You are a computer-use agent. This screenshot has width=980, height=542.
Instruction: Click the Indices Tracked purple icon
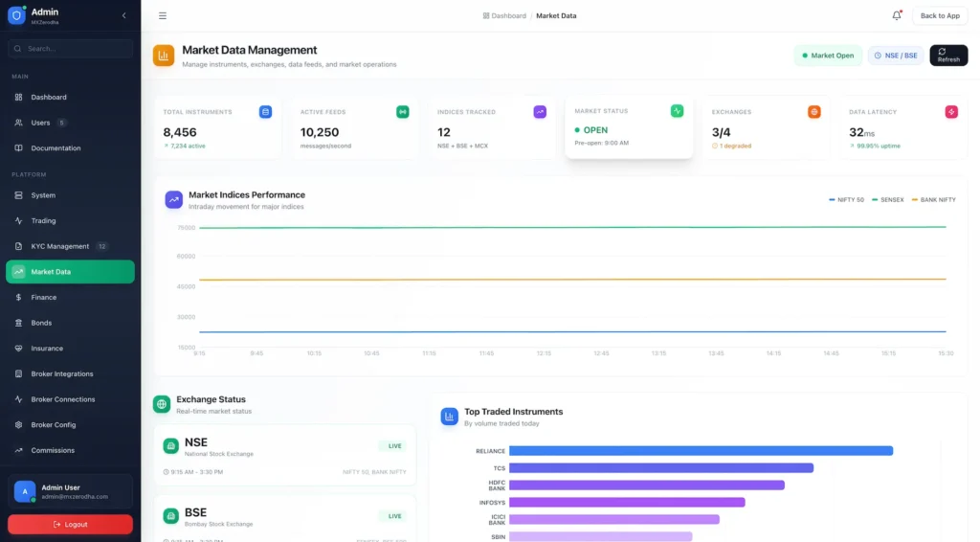coord(540,112)
